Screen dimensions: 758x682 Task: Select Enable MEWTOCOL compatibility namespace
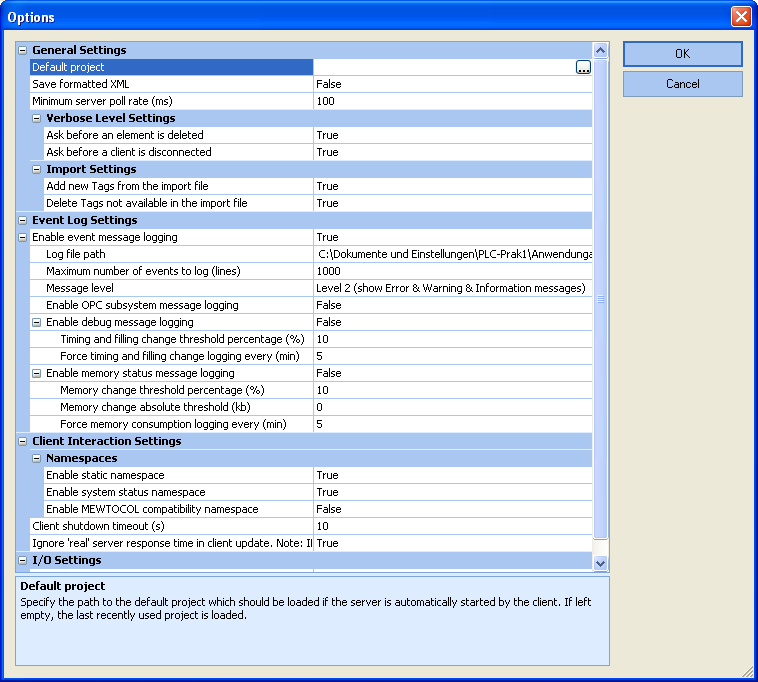coord(179,509)
